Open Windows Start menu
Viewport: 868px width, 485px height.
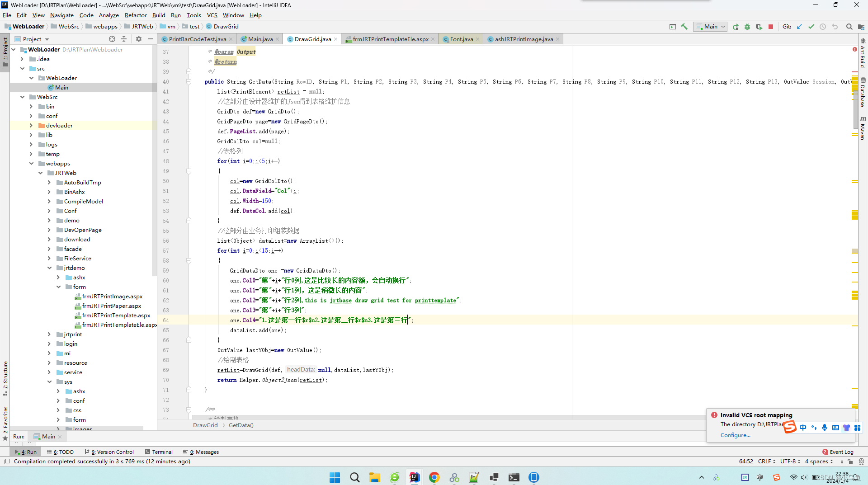coord(335,477)
